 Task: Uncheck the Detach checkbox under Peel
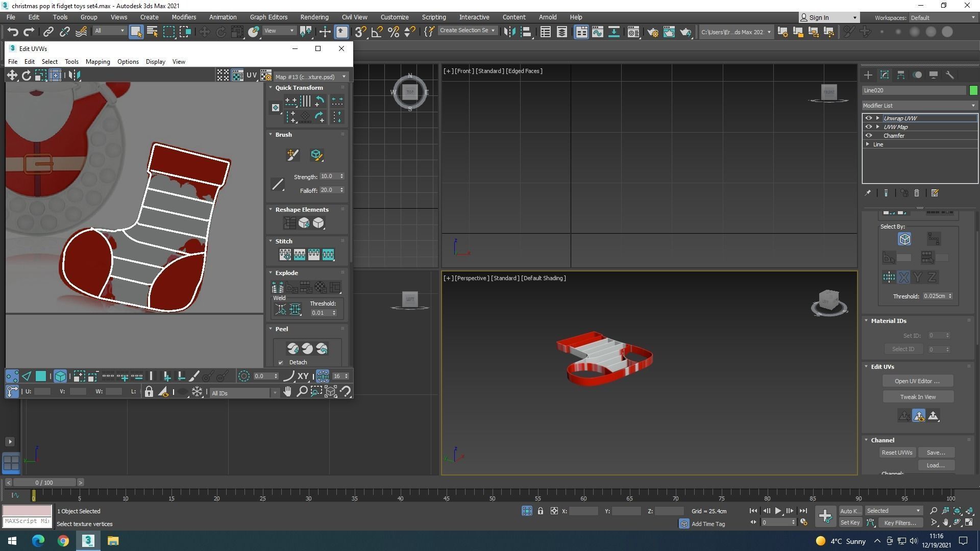click(x=281, y=363)
